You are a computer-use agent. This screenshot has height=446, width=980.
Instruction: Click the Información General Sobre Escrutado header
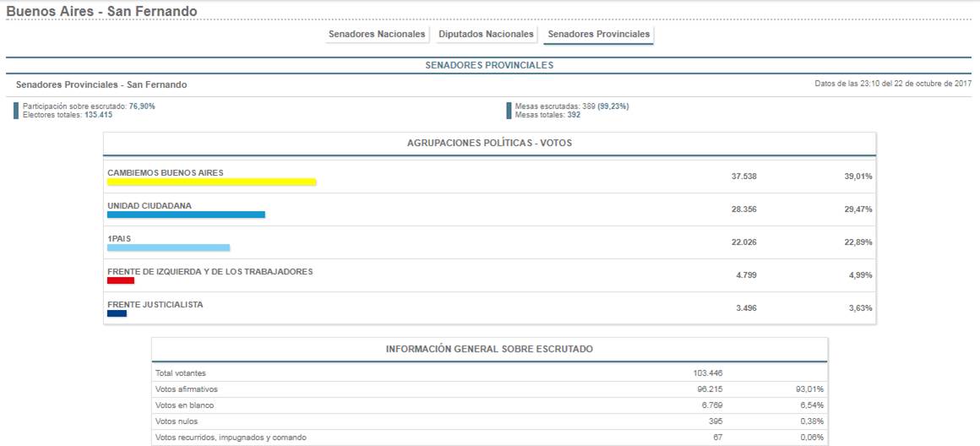pos(489,349)
